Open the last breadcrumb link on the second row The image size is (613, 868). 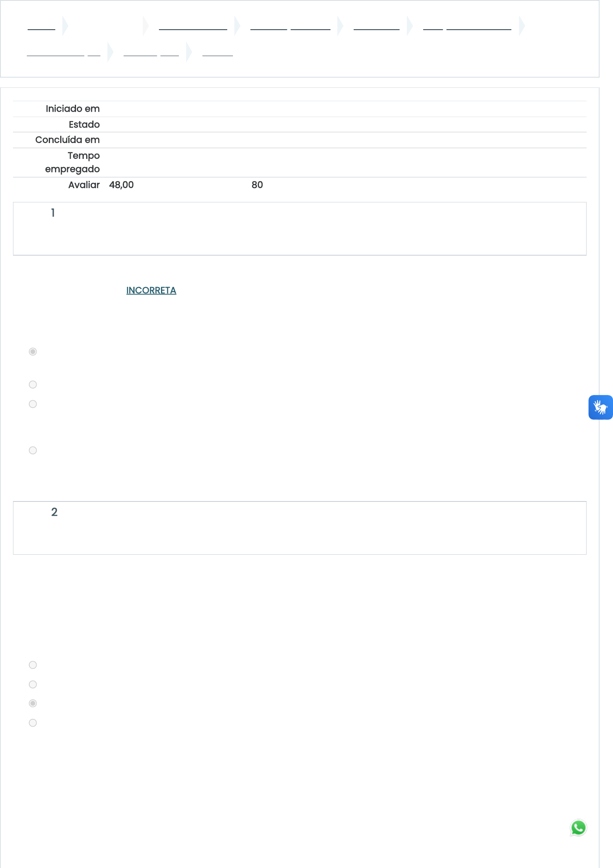pos(217,52)
